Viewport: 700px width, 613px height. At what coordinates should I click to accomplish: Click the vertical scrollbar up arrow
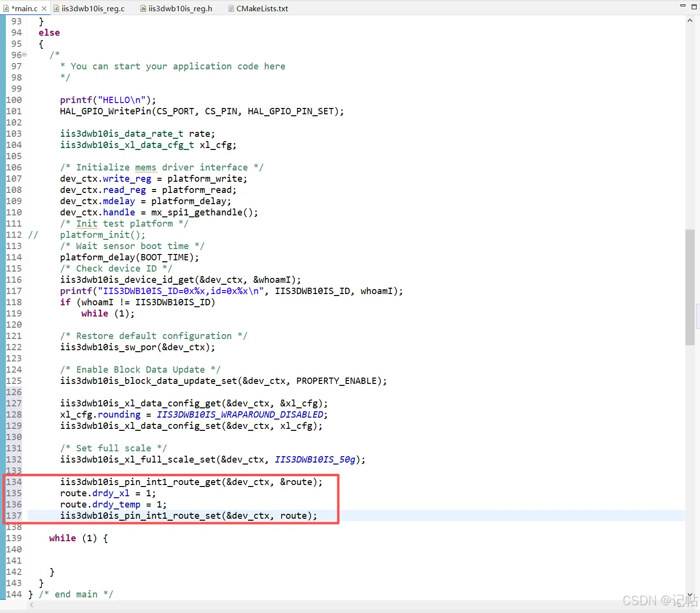pyautogui.click(x=690, y=21)
